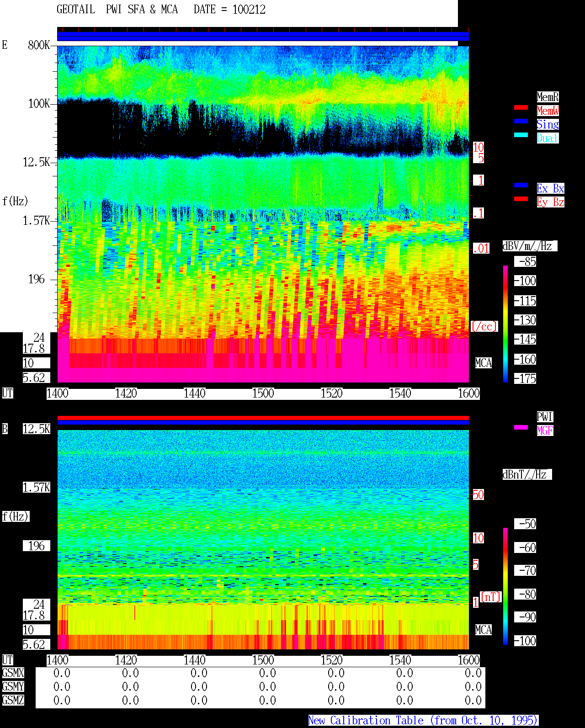
Task: Click the Ex Bx blue legend swatch
Action: click(521, 185)
